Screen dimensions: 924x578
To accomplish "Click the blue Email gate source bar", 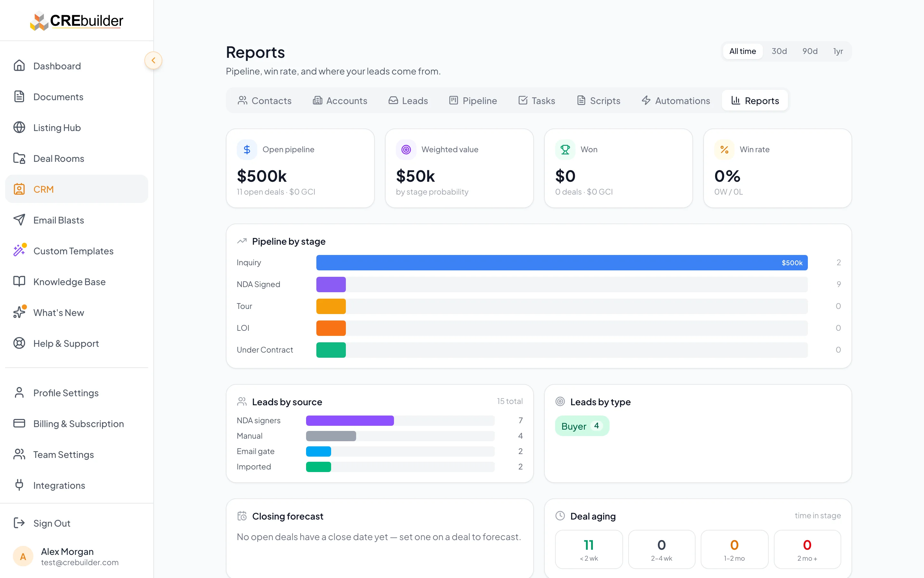I will pos(319,451).
